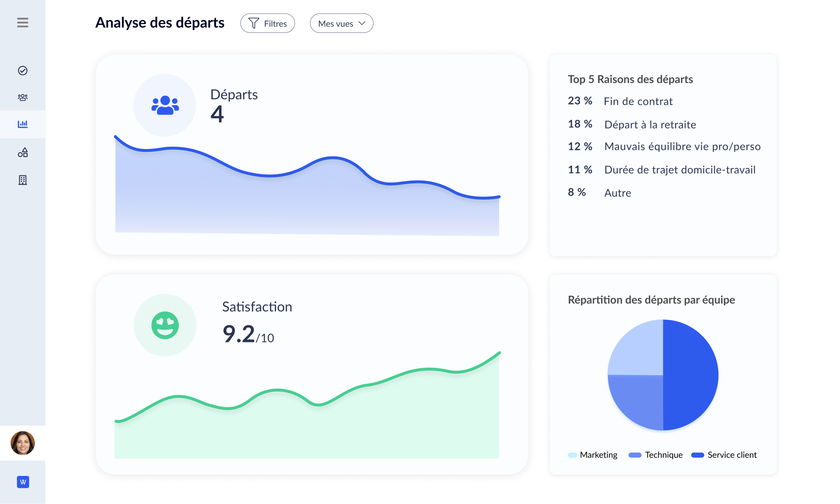Open the hamburger menu icon
The image size is (840, 504).
[23, 23]
